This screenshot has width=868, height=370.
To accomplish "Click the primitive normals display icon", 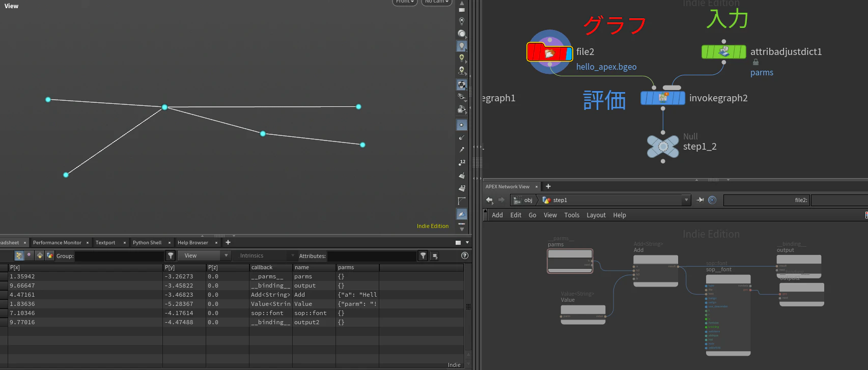I will click(462, 175).
